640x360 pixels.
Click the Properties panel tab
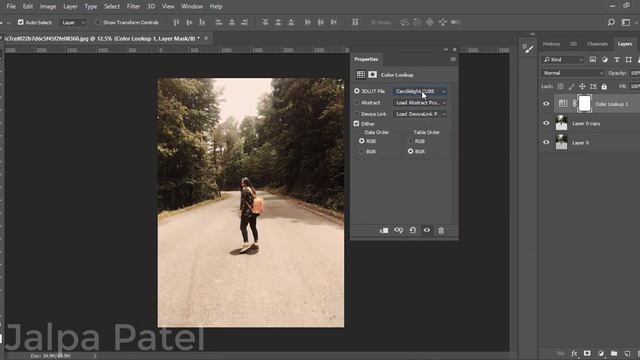click(x=366, y=59)
